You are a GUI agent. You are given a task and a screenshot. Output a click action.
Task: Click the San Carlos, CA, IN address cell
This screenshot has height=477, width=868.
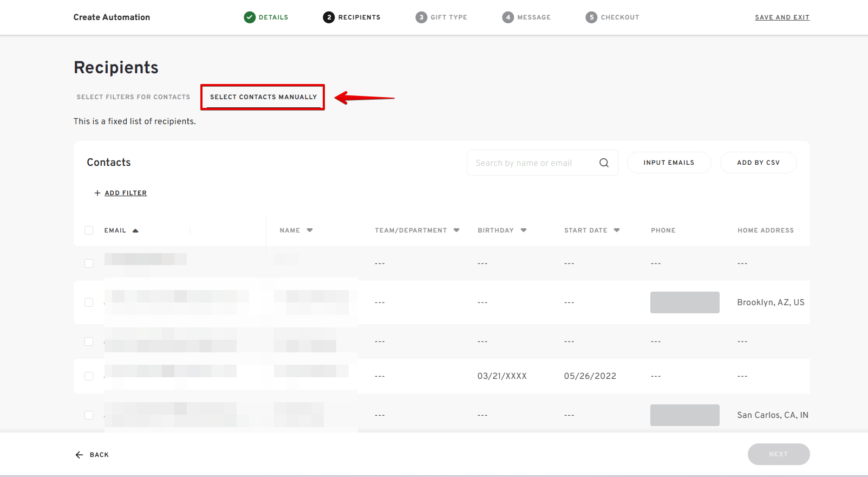(773, 415)
